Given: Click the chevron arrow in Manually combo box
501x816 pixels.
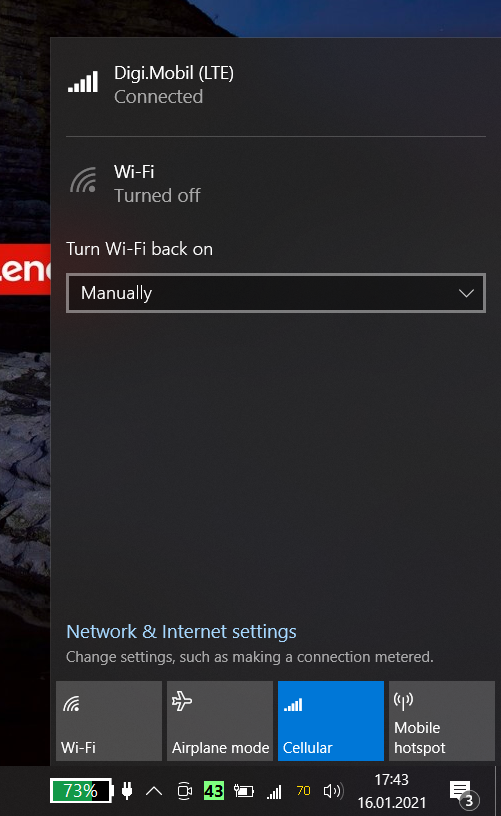Looking at the screenshot, I should [466, 294].
